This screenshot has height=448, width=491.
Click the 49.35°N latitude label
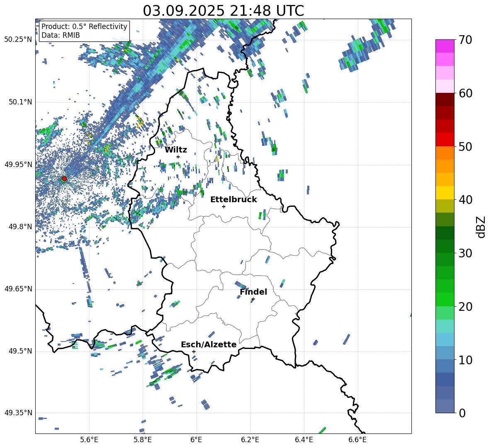(18, 413)
